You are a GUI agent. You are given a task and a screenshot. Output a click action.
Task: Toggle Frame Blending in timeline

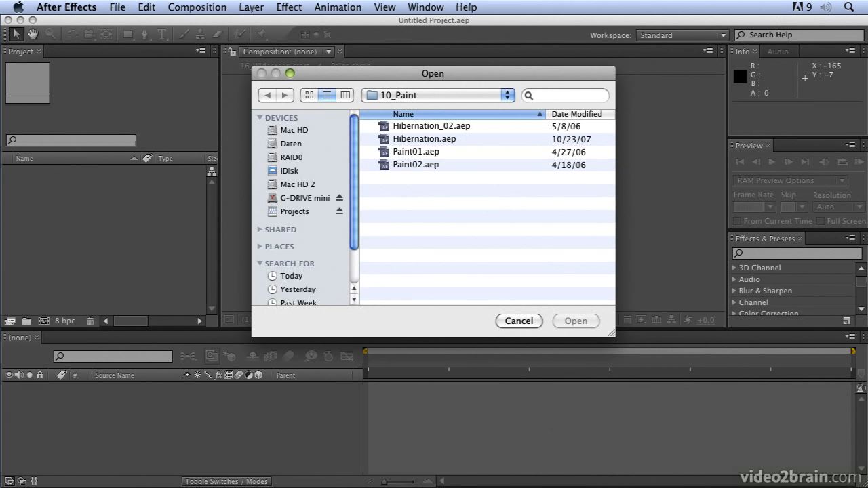click(x=270, y=356)
